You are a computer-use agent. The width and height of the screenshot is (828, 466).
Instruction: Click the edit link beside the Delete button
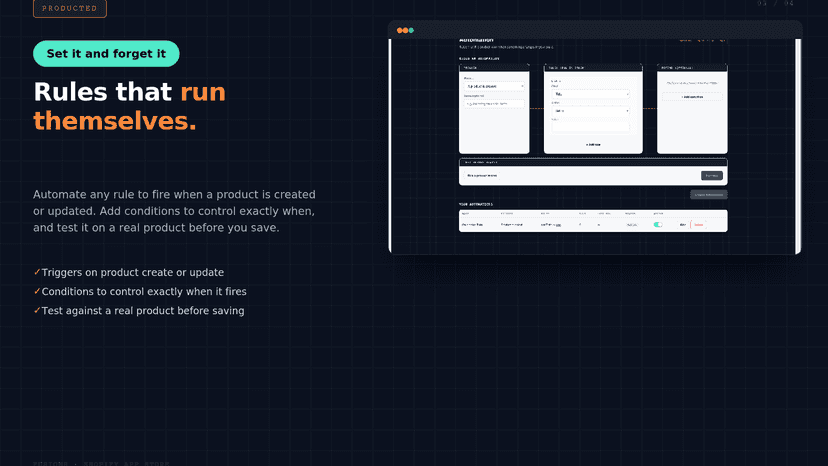(x=682, y=225)
